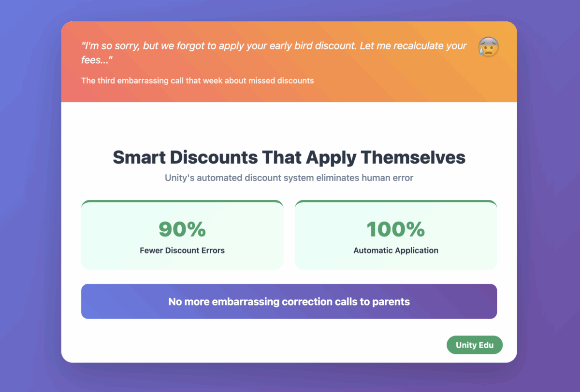Select the 'No more embarrassing correction calls' banner

[289, 301]
